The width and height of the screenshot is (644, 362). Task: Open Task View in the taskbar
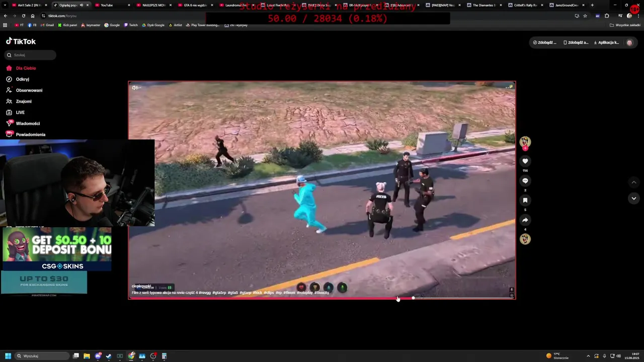click(75, 356)
